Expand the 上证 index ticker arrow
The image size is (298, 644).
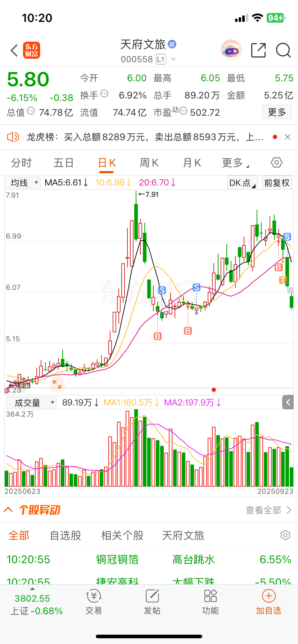point(32,589)
